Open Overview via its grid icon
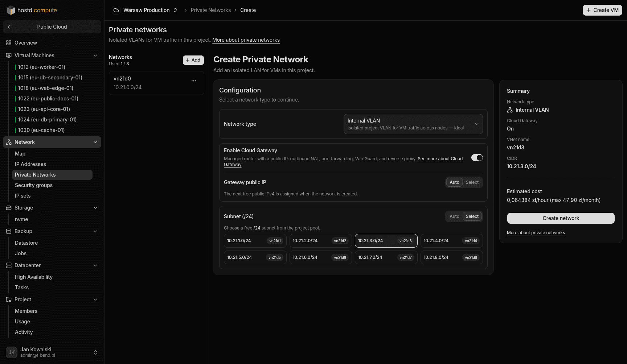627x364 pixels. [9, 43]
